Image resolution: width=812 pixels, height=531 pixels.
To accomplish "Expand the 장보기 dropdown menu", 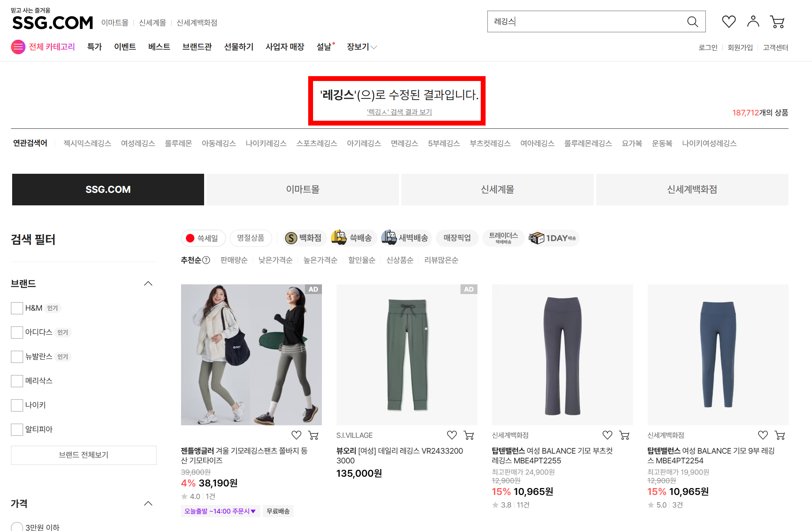I will [362, 47].
